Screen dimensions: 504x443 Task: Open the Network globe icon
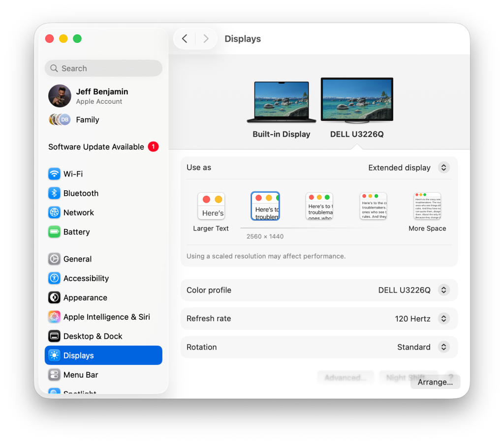point(54,212)
